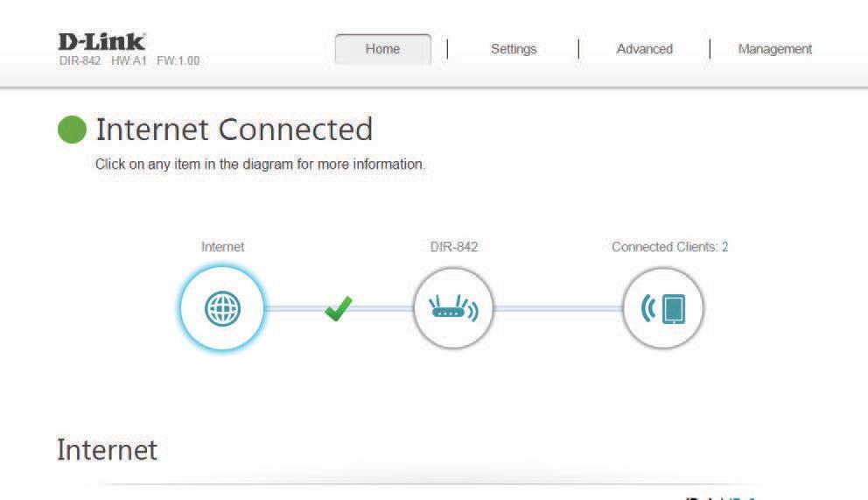Click the green Internet status dot
This screenshot has width=868, height=500.
[73, 130]
